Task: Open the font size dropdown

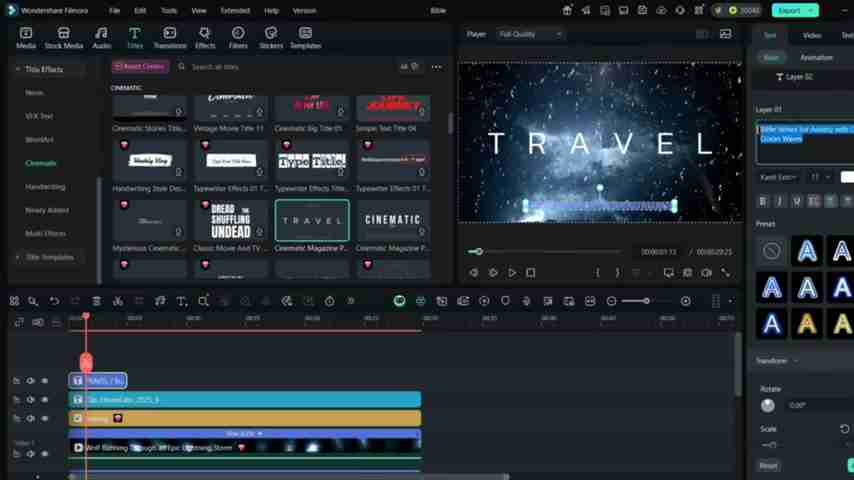Action: tap(820, 177)
